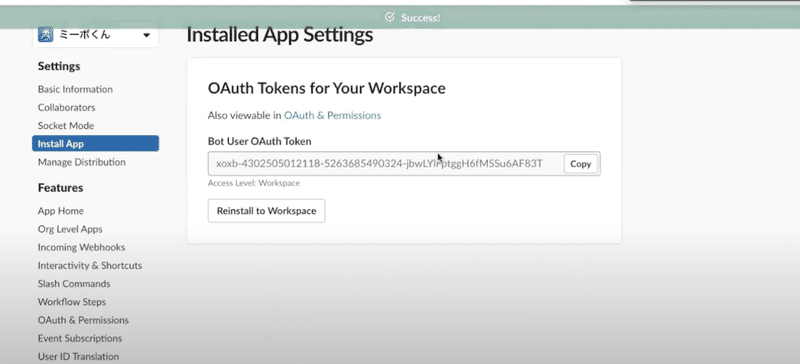Click Reinstall to Workspace button
The image size is (800, 364).
coord(266,211)
